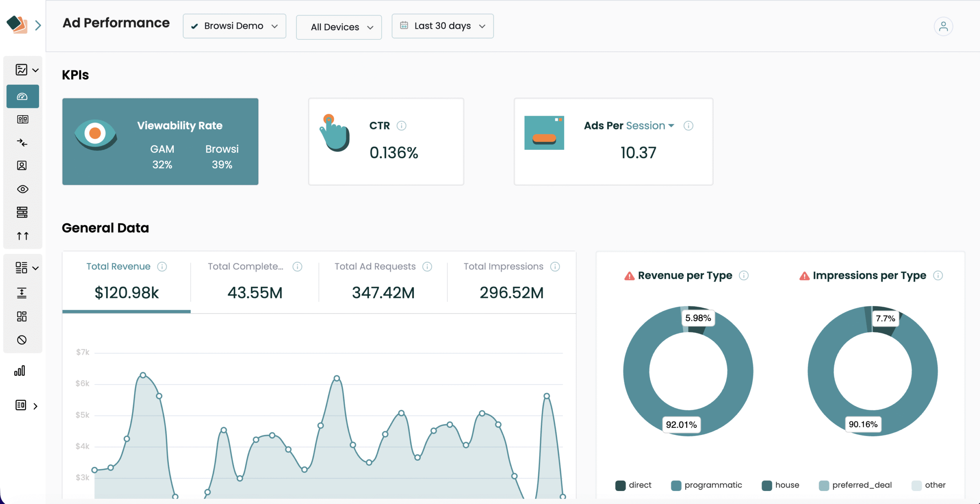Open the Last 30 days date dropdown

coord(443,26)
